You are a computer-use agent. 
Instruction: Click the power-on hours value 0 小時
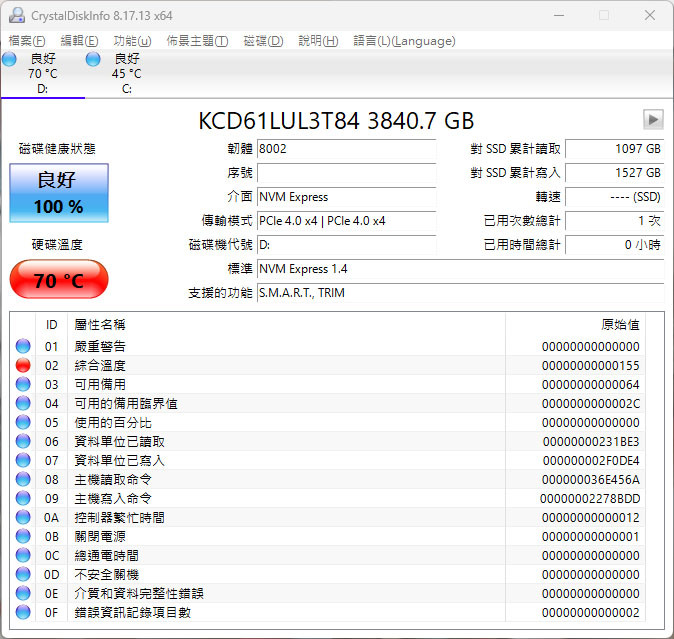[615, 245]
